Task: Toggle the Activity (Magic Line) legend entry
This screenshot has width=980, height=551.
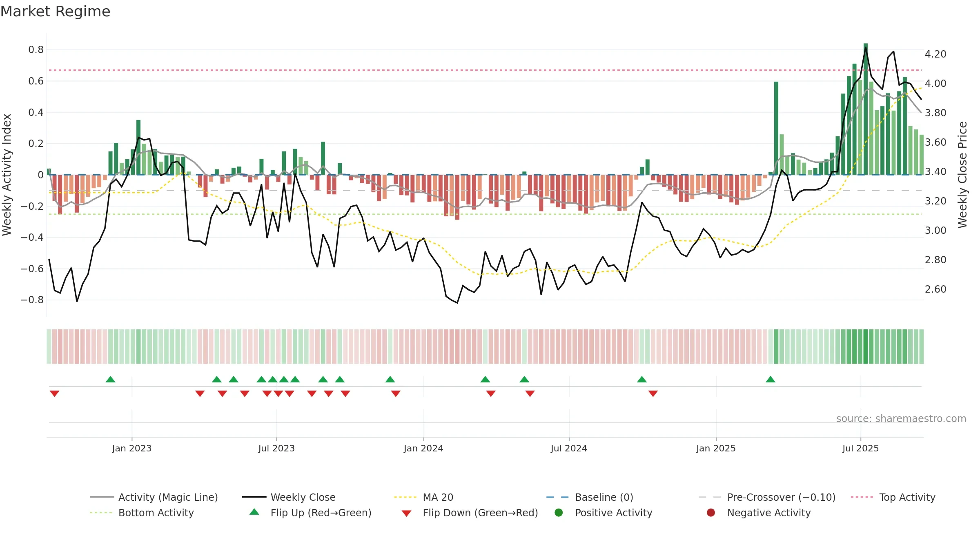Action: tap(154, 497)
